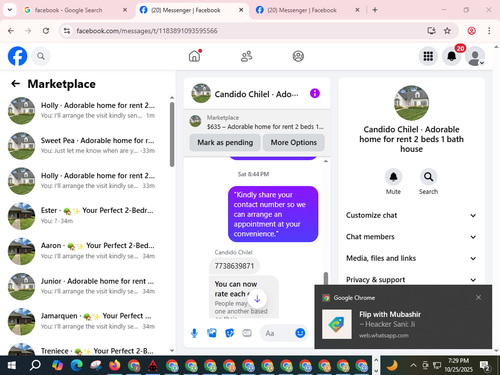Expand the Privacy & support section
This screenshot has height=375, width=500.
point(411,279)
